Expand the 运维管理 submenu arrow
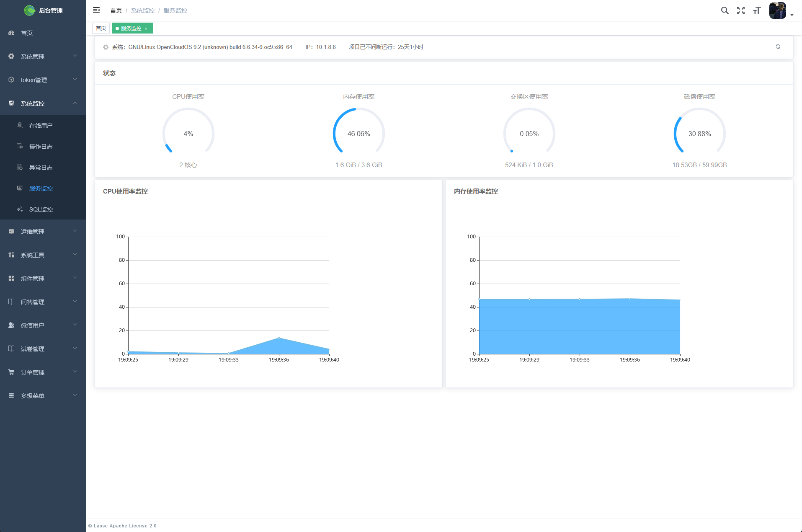Screen dimensions: 802x532 [x=75, y=231]
